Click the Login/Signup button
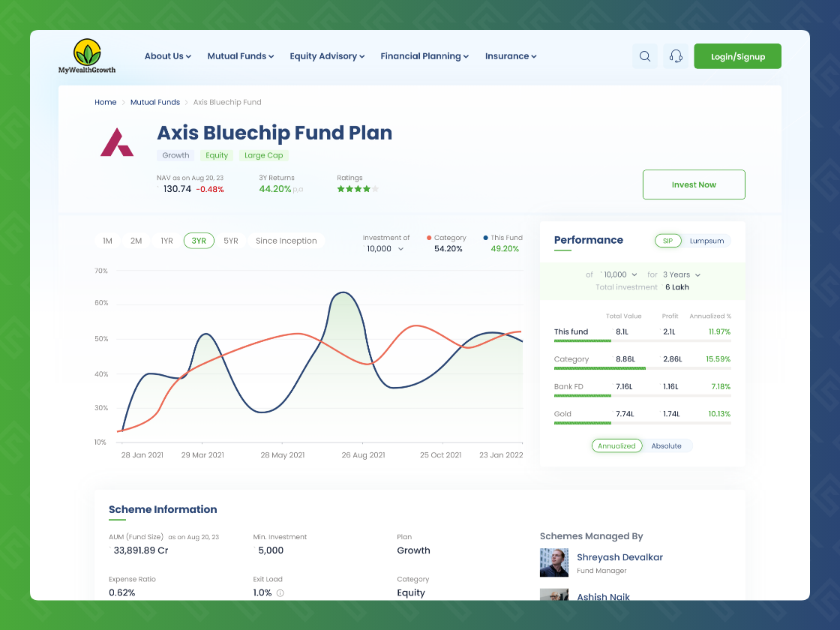 tap(738, 56)
